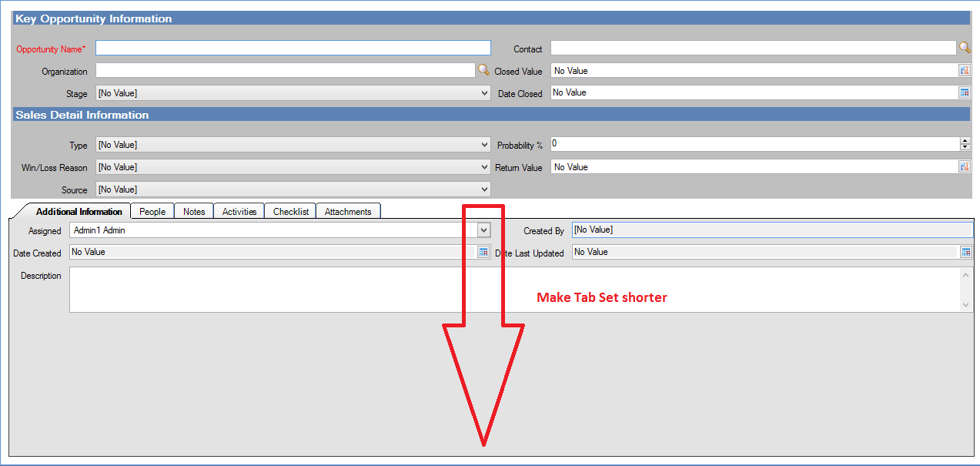Image resolution: width=980 pixels, height=466 pixels.
Task: Expand the Stage dropdown
Action: point(484,93)
